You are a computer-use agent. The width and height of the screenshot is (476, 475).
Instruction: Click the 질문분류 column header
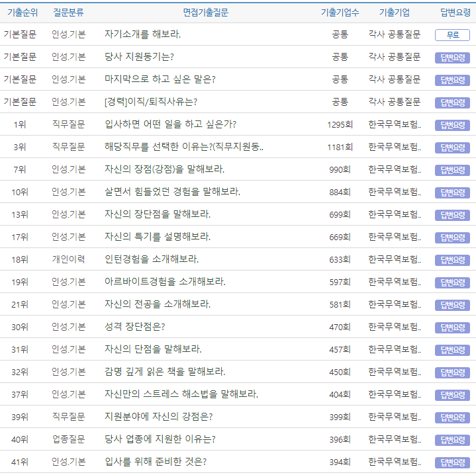[69, 13]
